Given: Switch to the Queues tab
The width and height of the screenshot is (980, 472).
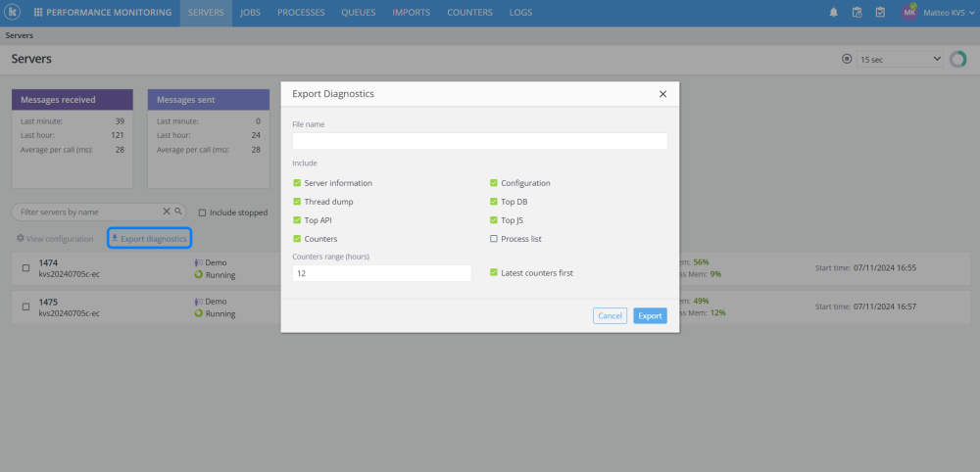Looking at the screenshot, I should [358, 13].
